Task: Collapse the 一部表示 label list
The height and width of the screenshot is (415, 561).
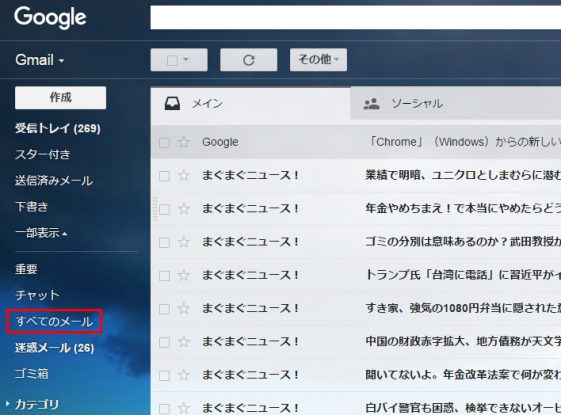Action: [x=41, y=233]
